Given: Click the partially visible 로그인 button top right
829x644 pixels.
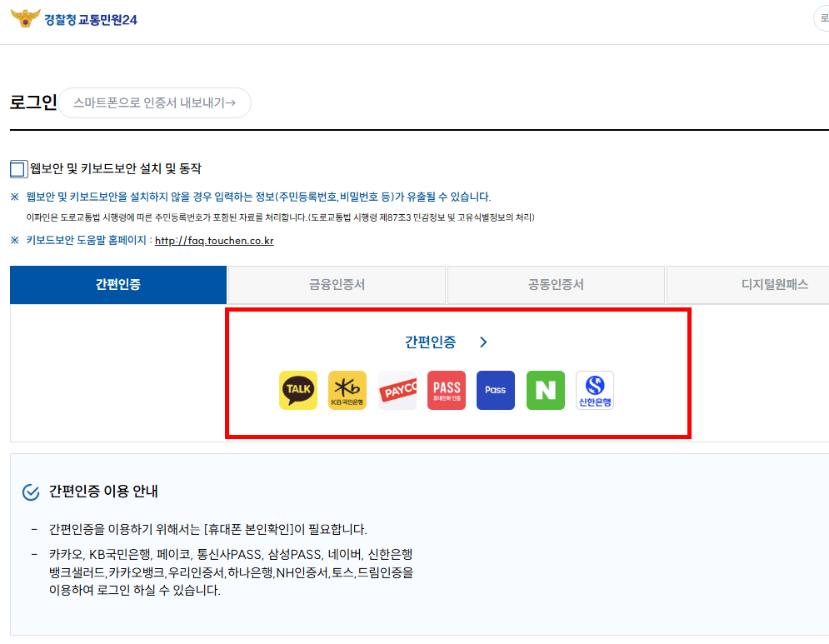Looking at the screenshot, I should [822, 17].
